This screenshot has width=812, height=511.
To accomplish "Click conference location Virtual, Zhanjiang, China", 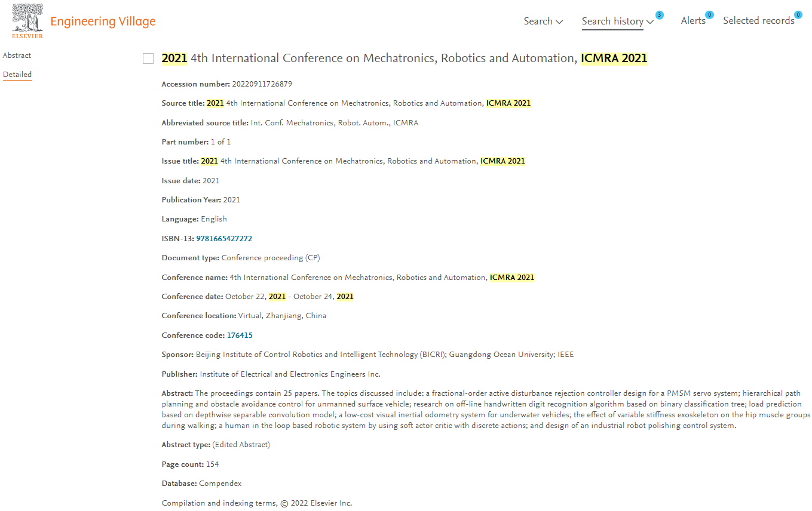I will pyautogui.click(x=282, y=316).
